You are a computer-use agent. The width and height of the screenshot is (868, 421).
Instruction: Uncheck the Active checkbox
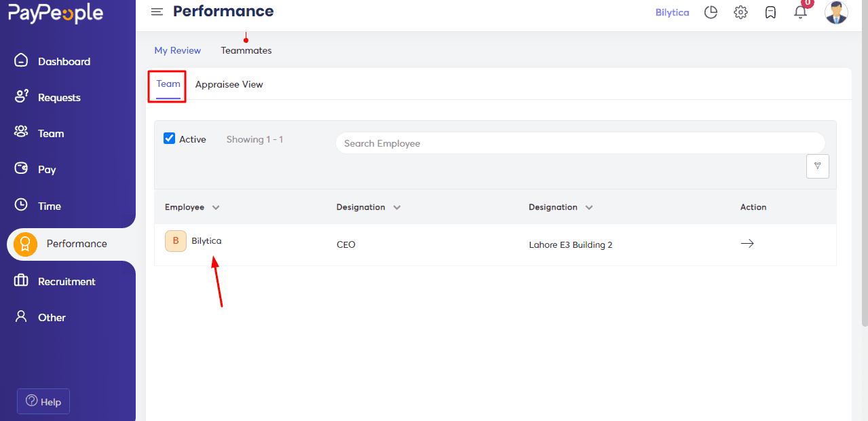[x=170, y=139]
